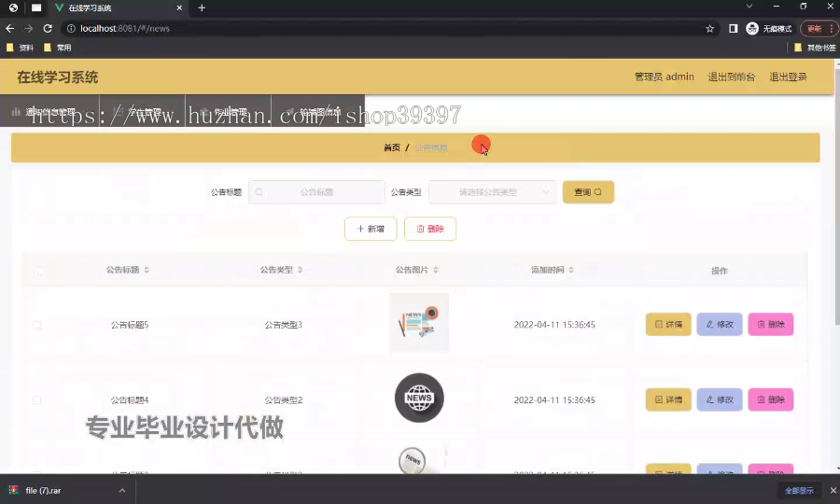Click the 公告类型2 cell text
The width and height of the screenshot is (840, 504).
point(284,400)
